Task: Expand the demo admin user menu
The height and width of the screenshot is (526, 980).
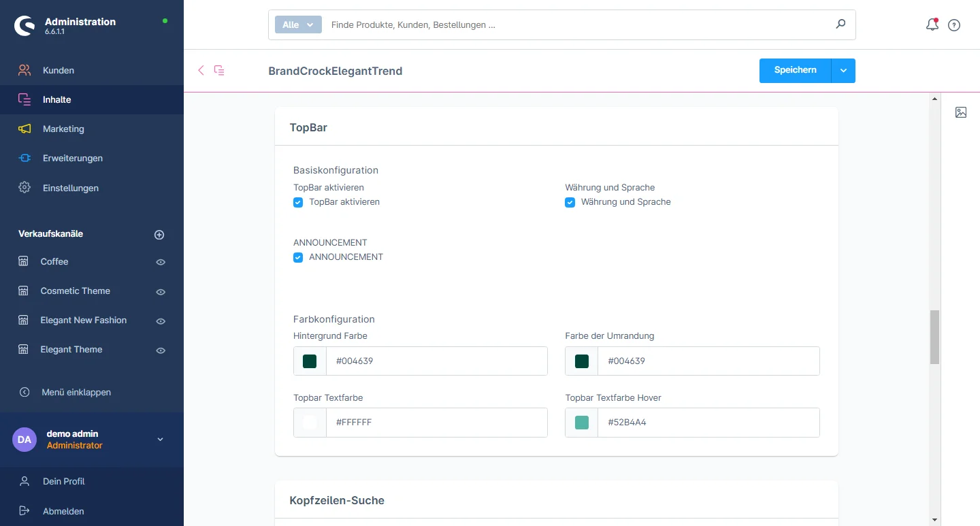Action: pyautogui.click(x=161, y=440)
